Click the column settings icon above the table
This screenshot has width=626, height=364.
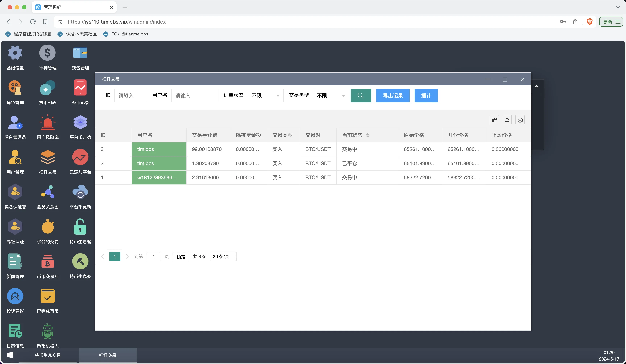pos(494,120)
